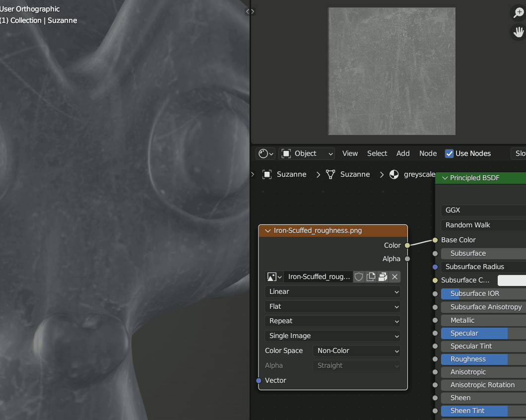The width and height of the screenshot is (526, 420).
Task: Duplicate image via the copy data-block icon
Action: (x=371, y=277)
